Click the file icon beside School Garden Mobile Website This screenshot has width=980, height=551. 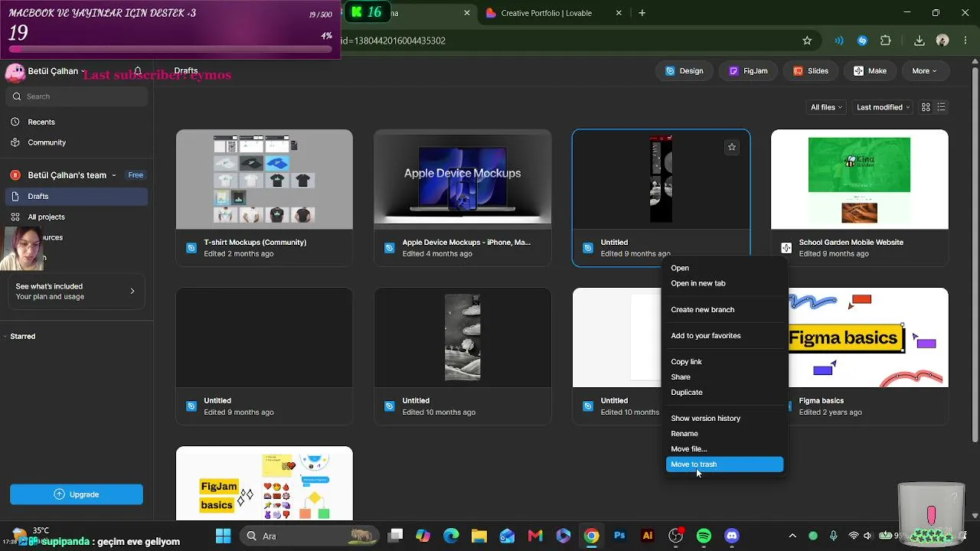click(786, 248)
